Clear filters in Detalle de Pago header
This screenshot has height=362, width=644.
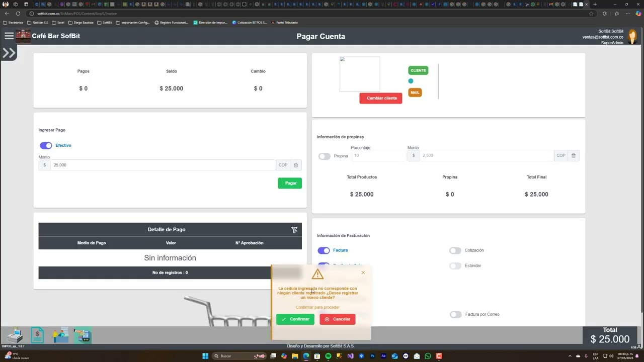coord(294,230)
